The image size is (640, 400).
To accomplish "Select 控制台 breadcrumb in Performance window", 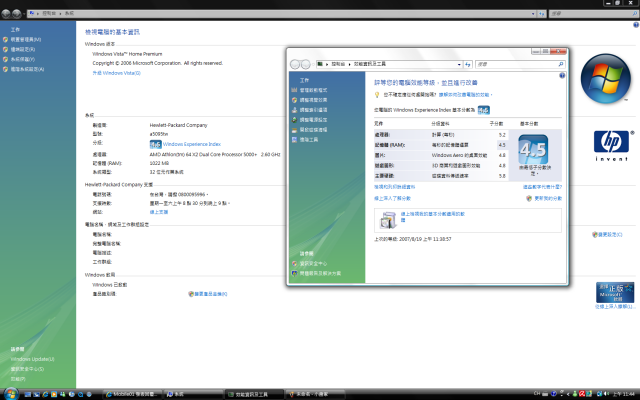I will 338,64.
